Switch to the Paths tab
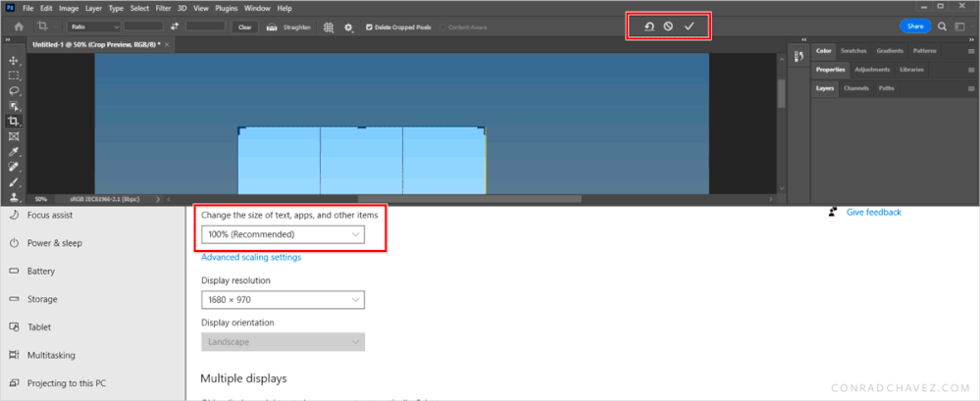 886,88
